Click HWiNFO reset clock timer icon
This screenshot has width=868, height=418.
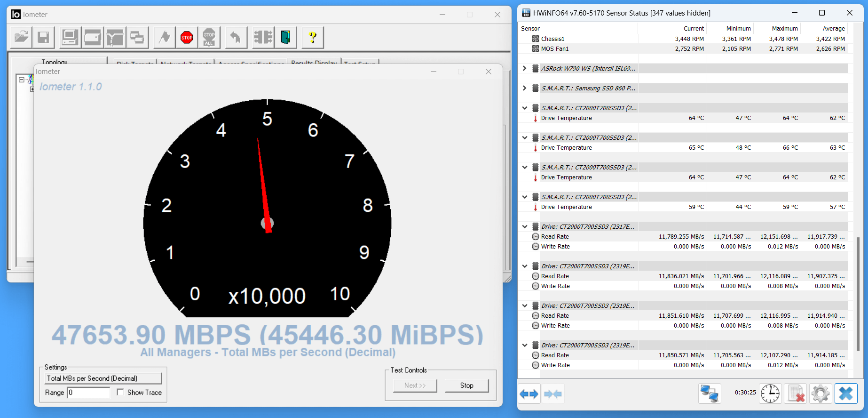click(x=770, y=394)
